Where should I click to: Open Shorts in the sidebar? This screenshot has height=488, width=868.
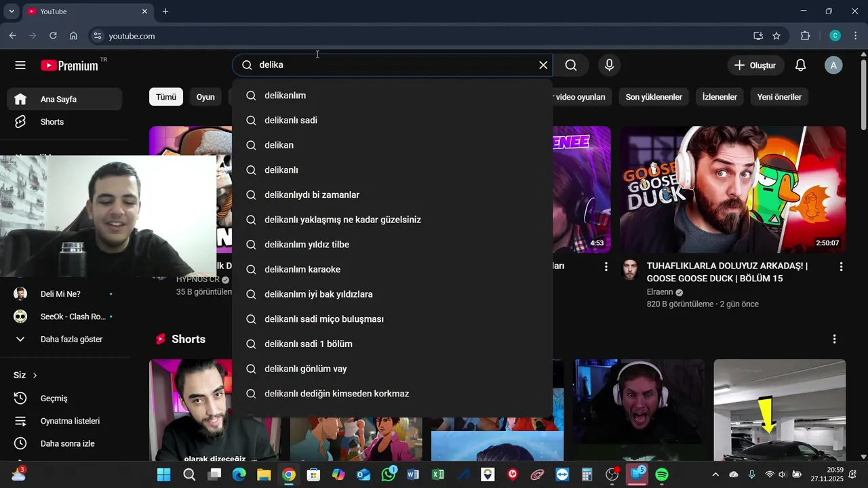(x=65, y=122)
